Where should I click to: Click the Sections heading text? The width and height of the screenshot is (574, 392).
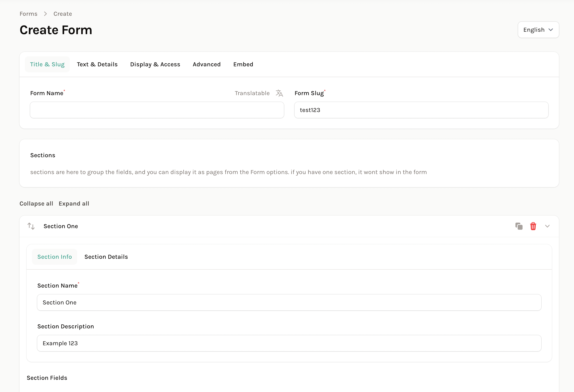pos(43,155)
